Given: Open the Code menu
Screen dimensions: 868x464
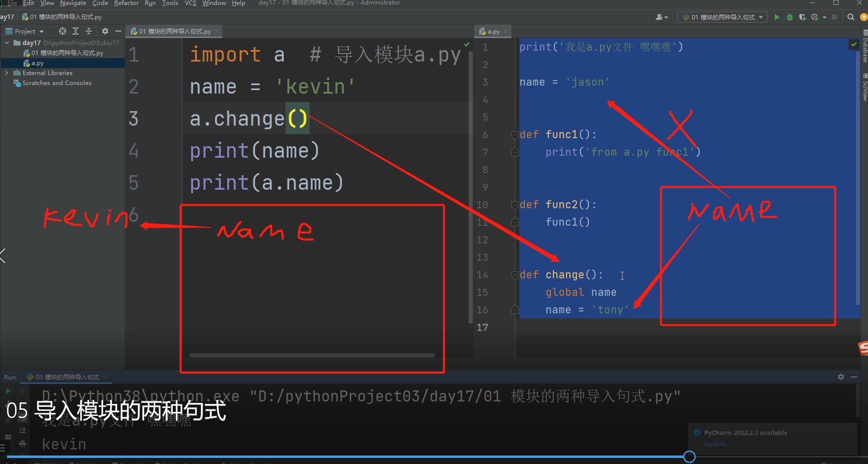Looking at the screenshot, I should click(x=100, y=3).
